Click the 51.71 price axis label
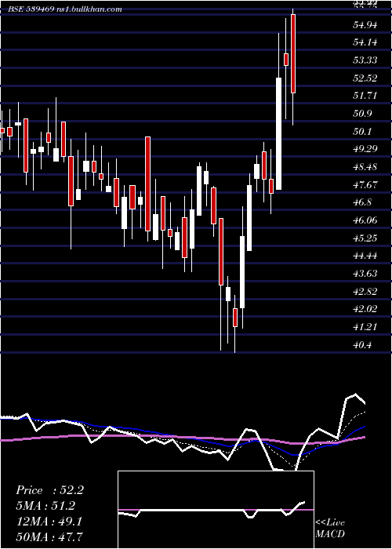392x549 pixels. pyautogui.click(x=365, y=96)
